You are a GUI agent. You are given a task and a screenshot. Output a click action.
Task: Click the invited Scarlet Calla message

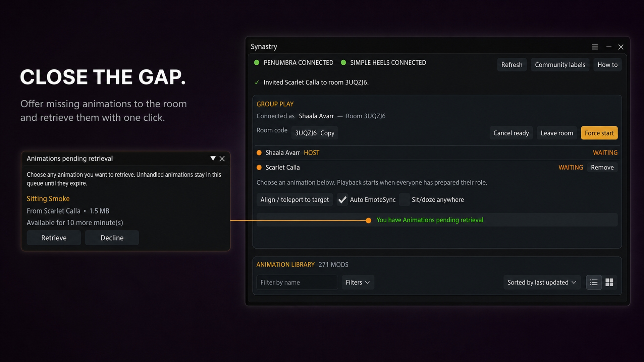click(x=316, y=82)
